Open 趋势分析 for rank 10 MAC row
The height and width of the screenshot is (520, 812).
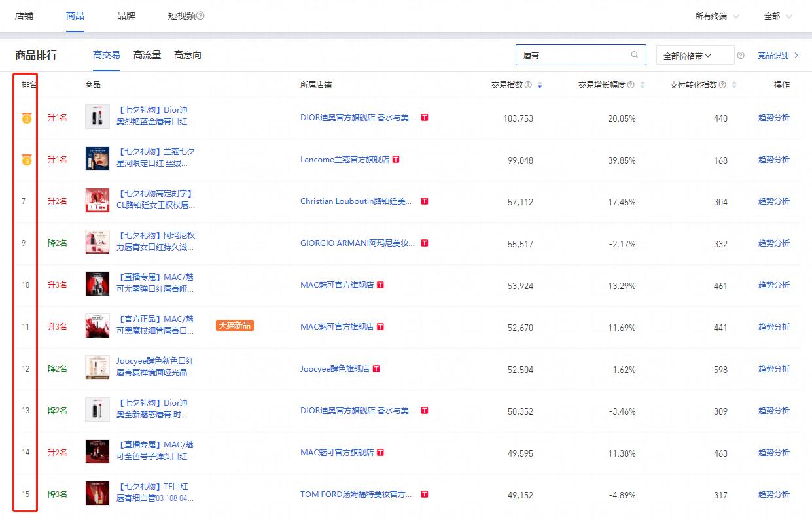click(774, 285)
